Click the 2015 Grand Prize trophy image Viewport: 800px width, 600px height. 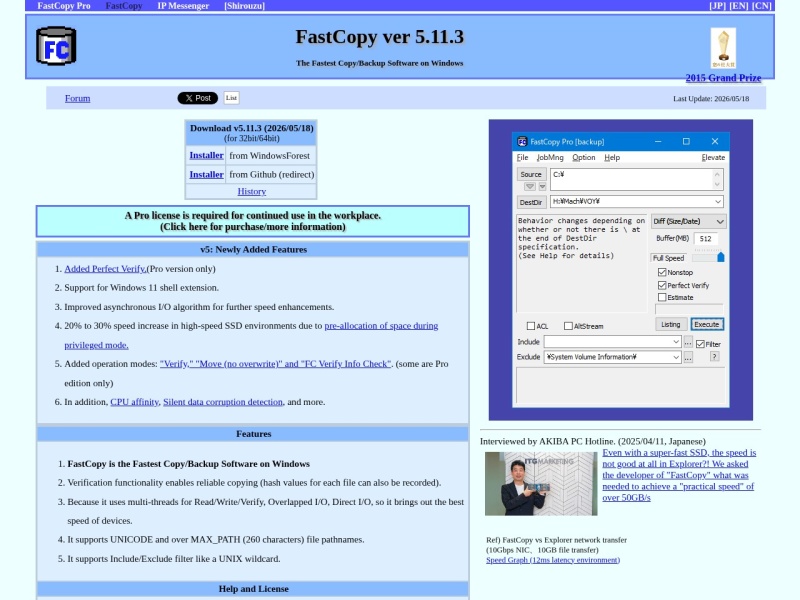click(723, 48)
